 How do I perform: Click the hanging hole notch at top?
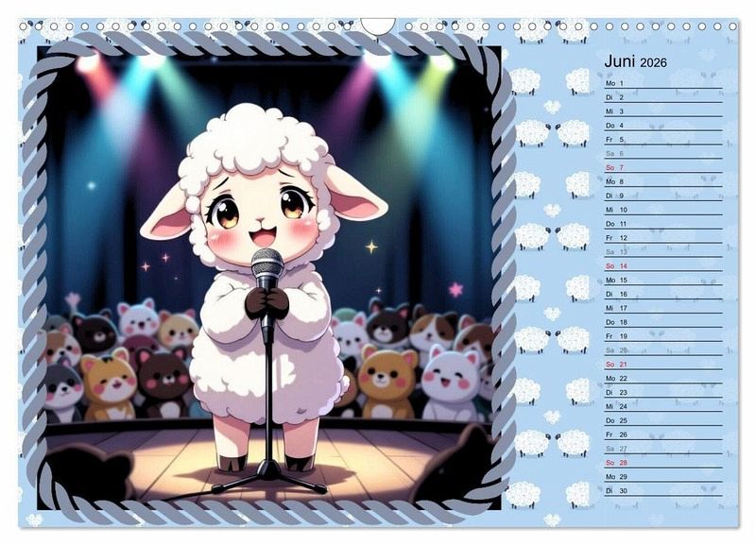378,26
